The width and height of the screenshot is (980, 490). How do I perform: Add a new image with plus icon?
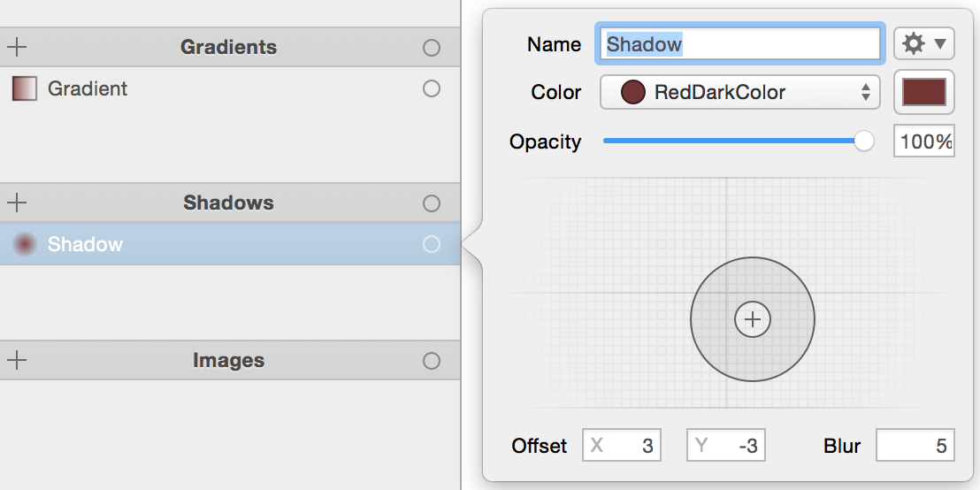(x=17, y=360)
